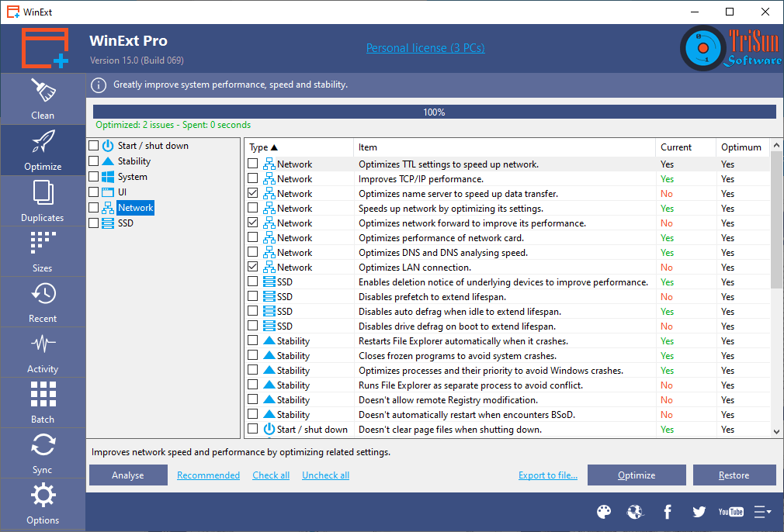
Task: Click the SSD icon in the category list
Action: coord(108,223)
